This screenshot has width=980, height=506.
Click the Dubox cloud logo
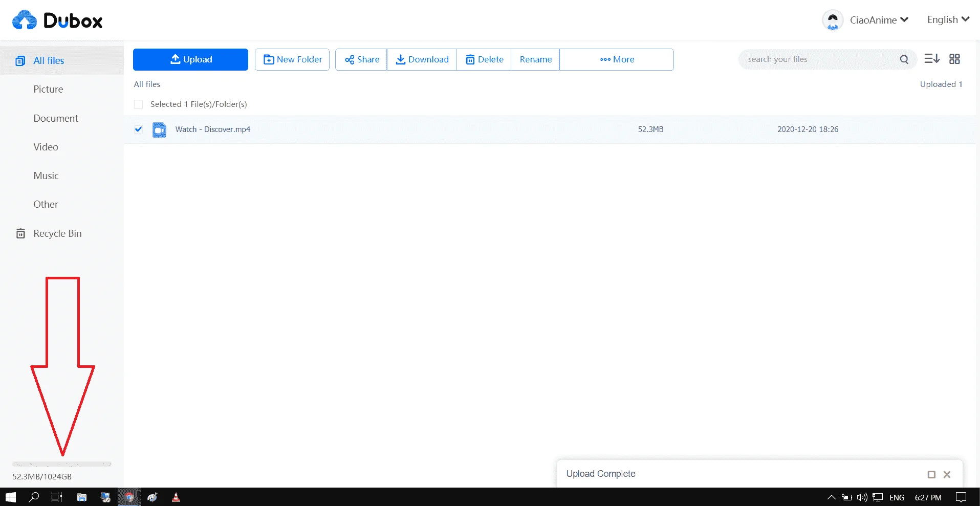pyautogui.click(x=25, y=20)
